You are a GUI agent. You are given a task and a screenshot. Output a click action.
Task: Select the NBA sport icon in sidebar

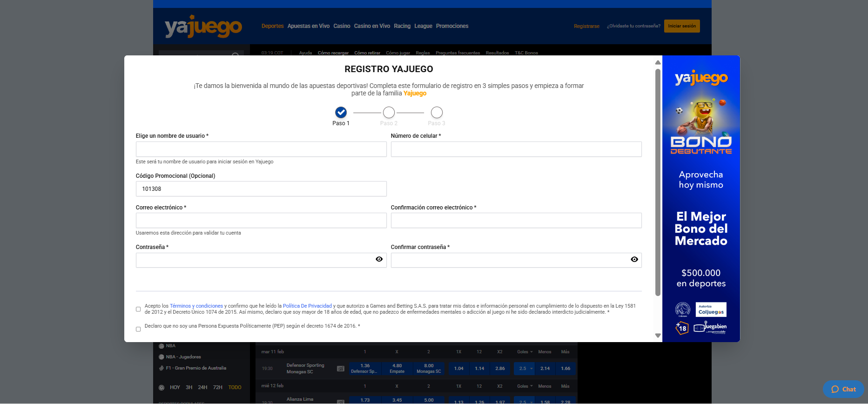point(161,346)
